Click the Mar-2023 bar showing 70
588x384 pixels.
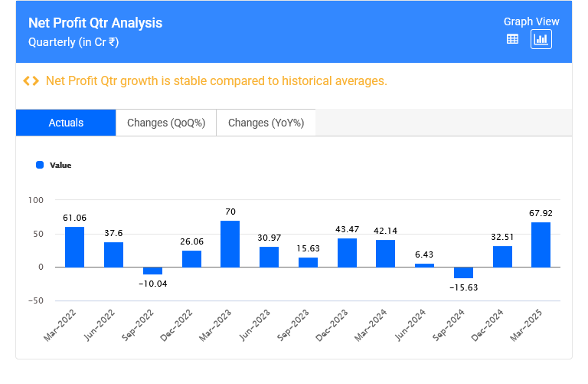click(230, 244)
